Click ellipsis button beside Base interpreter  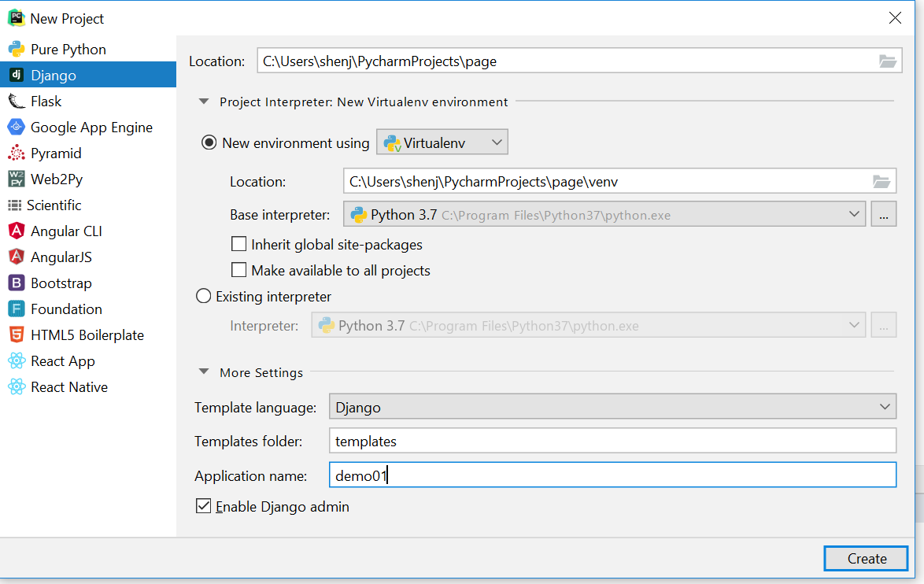[883, 215]
